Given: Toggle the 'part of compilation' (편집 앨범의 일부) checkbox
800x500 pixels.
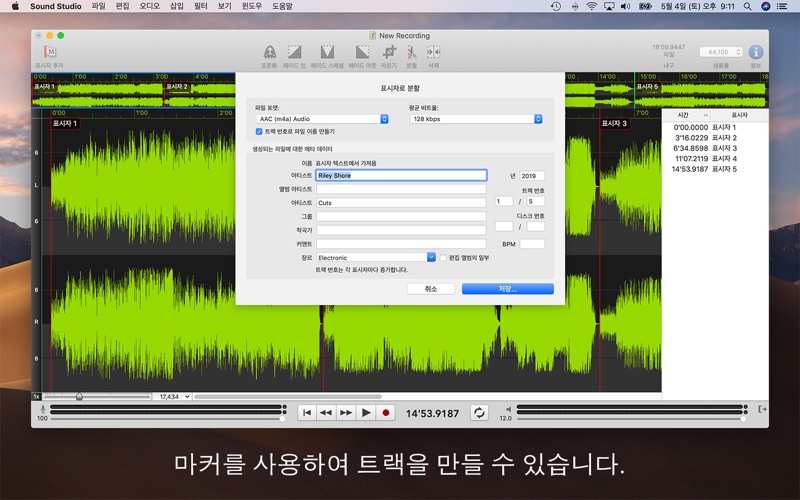Looking at the screenshot, I should (443, 258).
